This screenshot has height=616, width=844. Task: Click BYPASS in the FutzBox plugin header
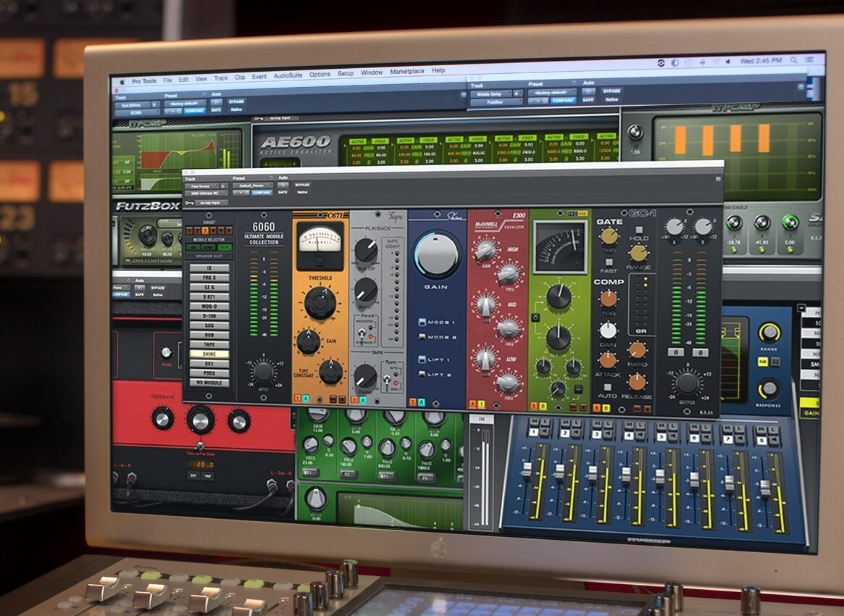[611, 91]
